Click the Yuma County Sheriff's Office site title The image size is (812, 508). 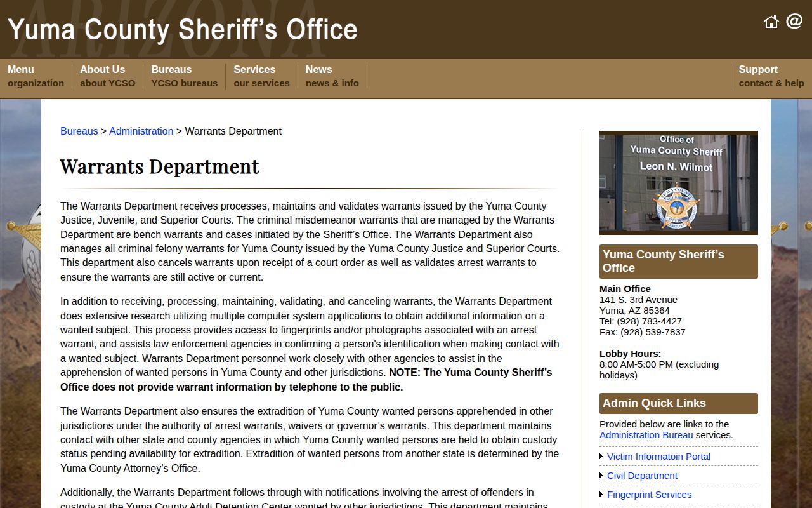183,30
